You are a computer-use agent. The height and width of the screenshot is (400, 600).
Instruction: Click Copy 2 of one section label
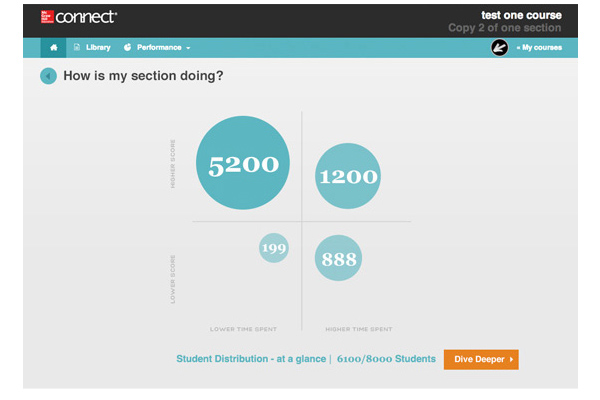[505, 28]
